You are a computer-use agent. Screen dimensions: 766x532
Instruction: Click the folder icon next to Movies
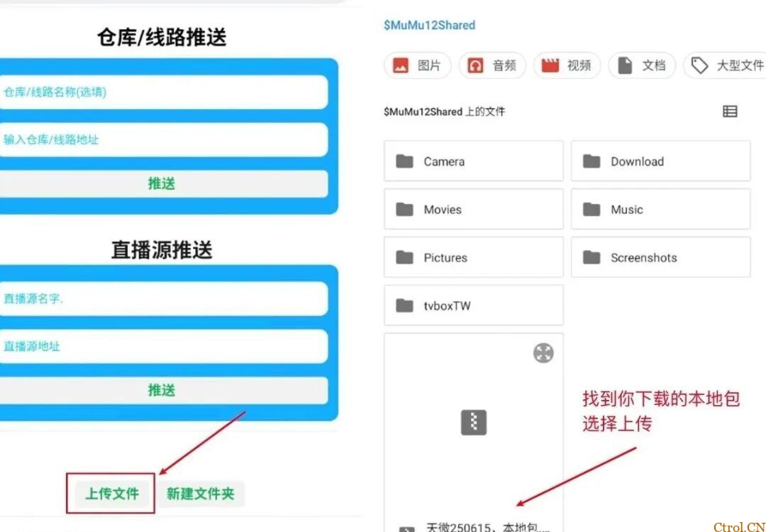click(x=404, y=209)
